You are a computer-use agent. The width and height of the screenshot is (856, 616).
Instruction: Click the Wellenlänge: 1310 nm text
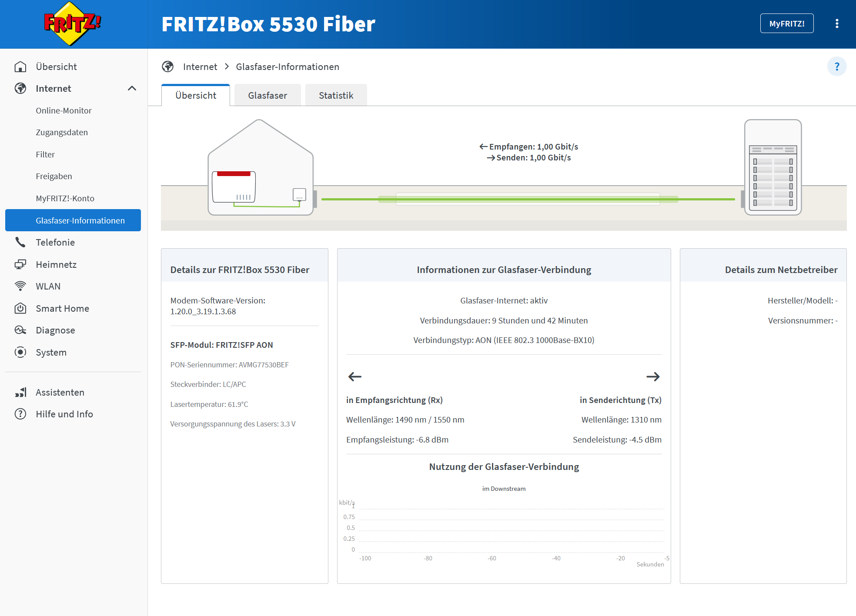coord(622,420)
